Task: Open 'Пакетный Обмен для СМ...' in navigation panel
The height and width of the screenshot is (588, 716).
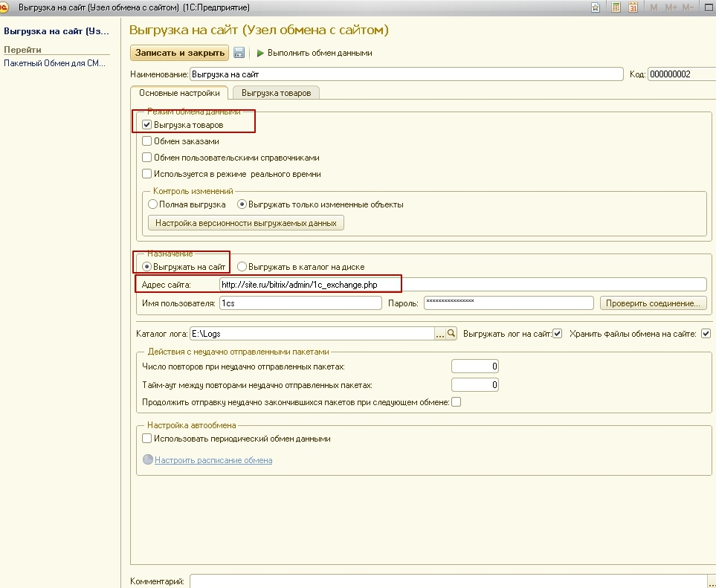Action: 55,63
